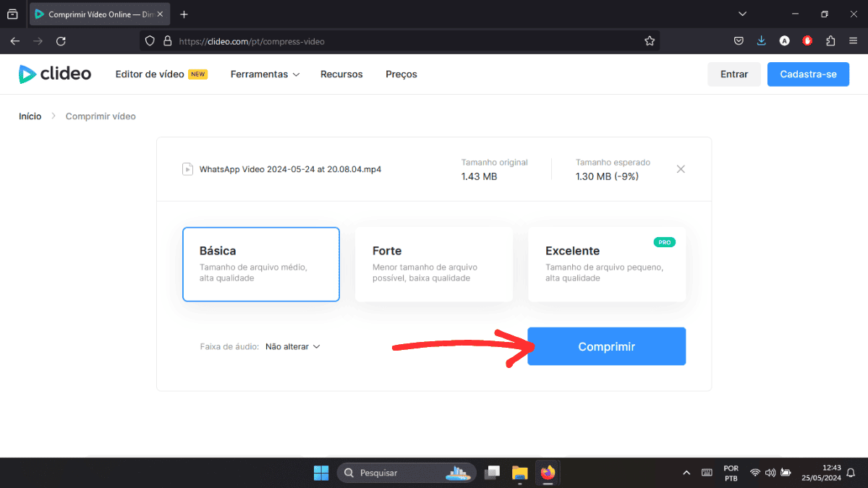
Task: Open the Firefox hamburger menu
Action: click(x=854, y=41)
